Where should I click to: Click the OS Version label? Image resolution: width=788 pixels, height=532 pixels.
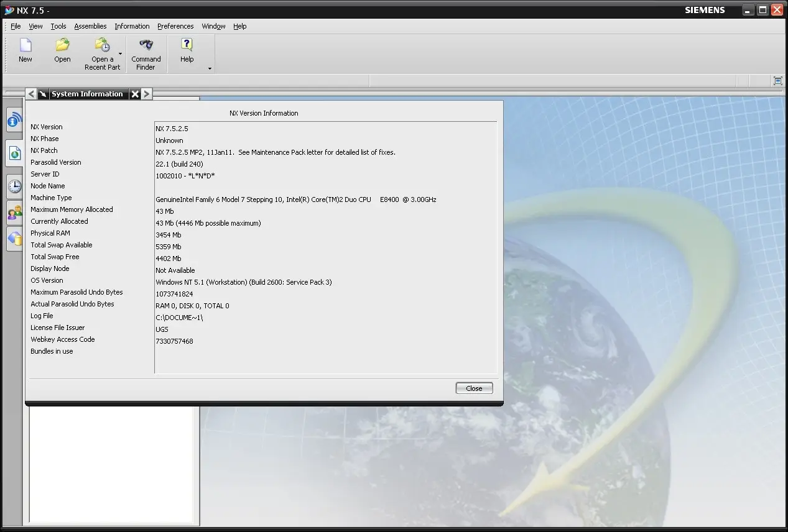click(47, 280)
